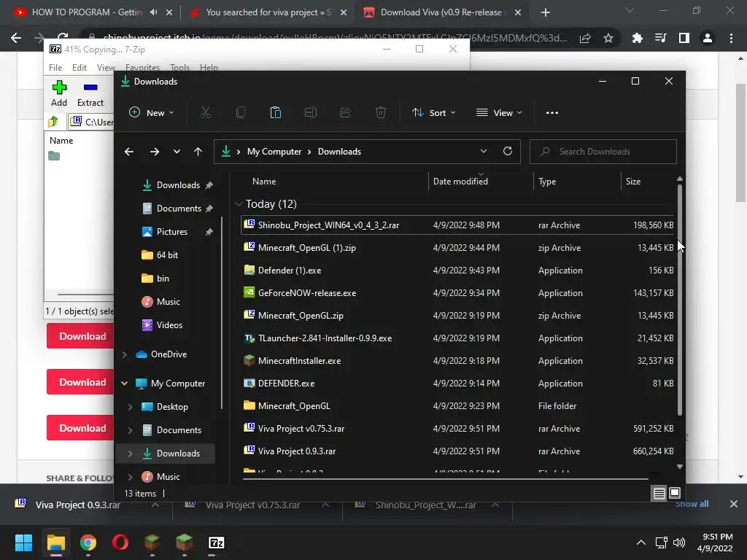Toggle the Chrome side panel icon
Image resolution: width=747 pixels, height=560 pixels.
pyautogui.click(x=684, y=38)
